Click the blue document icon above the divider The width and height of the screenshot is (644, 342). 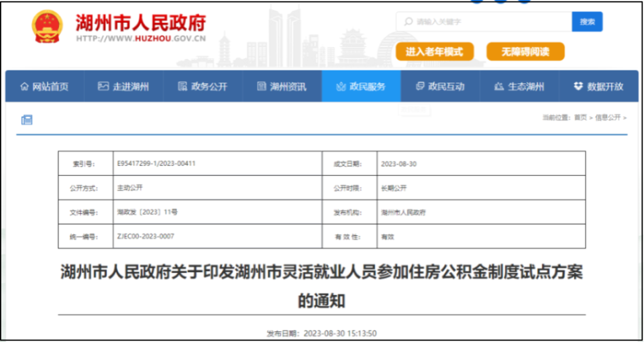pyautogui.click(x=27, y=120)
